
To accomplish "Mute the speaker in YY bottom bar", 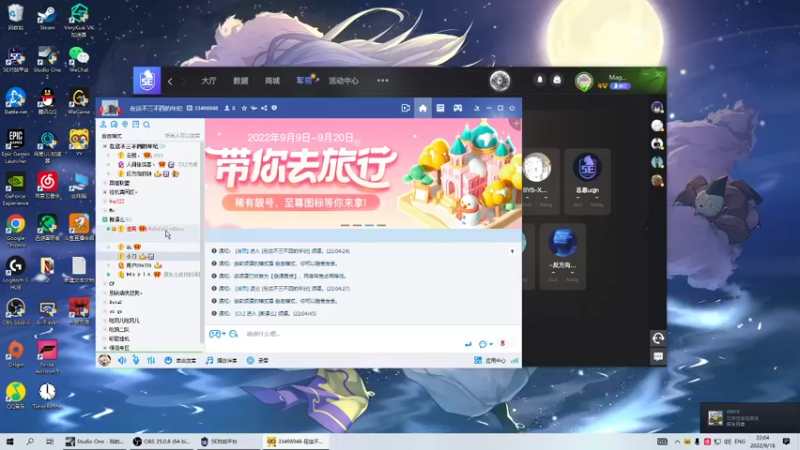I will (x=122, y=360).
